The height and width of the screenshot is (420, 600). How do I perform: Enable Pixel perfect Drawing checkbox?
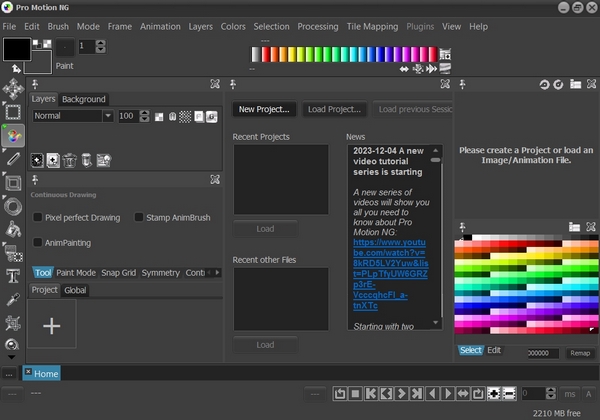point(38,217)
